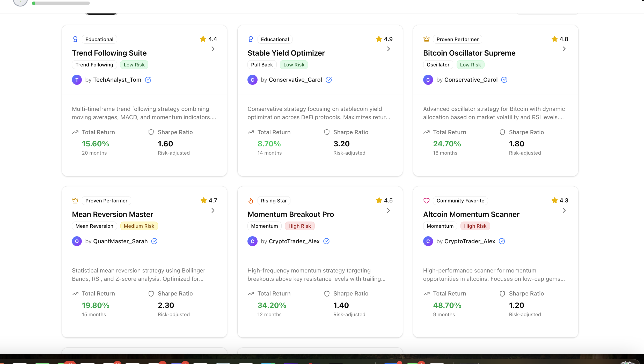Expand Bitcoin Oscillator Supreme with its chevron
Screen dimensions: 644x364
click(564, 49)
